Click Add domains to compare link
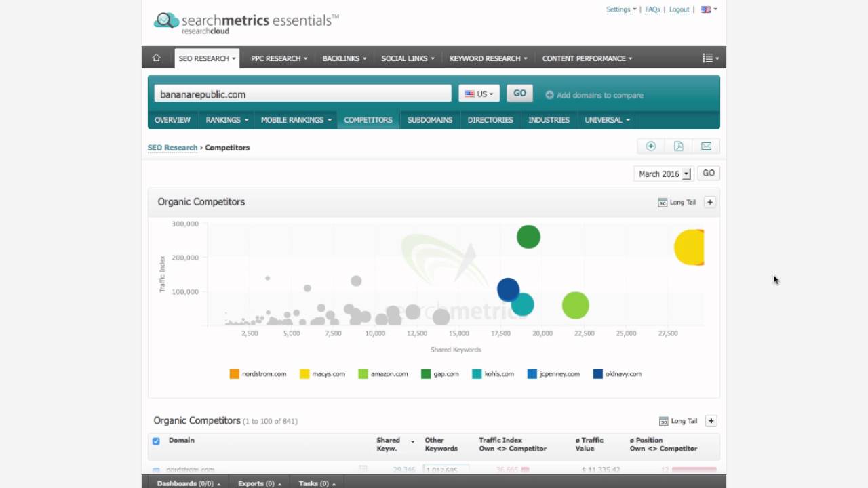868x488 pixels. (x=599, y=95)
